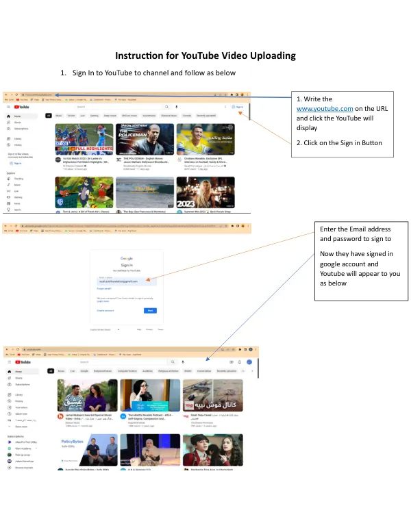411x532 pixels.
Task: Click the Create account link
Action: (x=105, y=310)
